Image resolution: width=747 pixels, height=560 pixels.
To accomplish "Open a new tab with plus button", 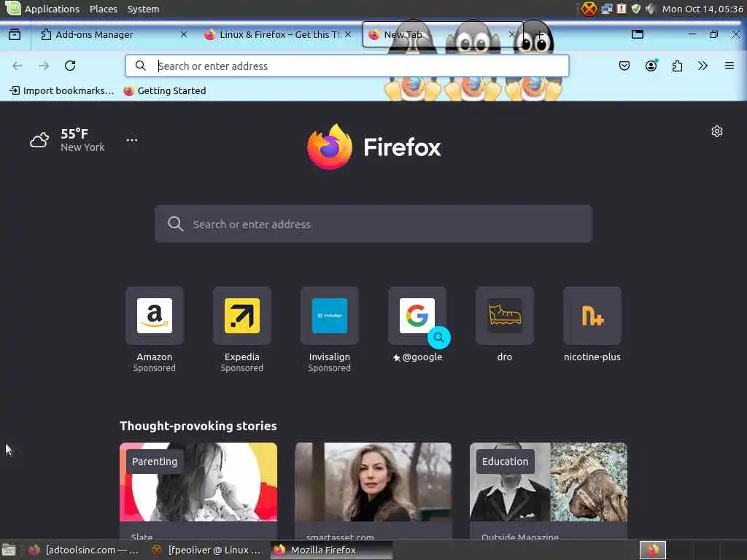I will coord(539,35).
